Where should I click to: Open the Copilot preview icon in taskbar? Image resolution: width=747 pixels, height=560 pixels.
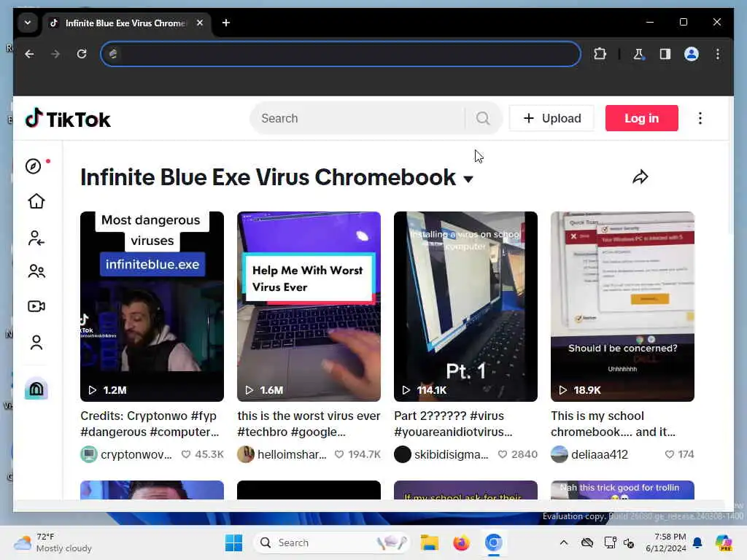(x=724, y=542)
